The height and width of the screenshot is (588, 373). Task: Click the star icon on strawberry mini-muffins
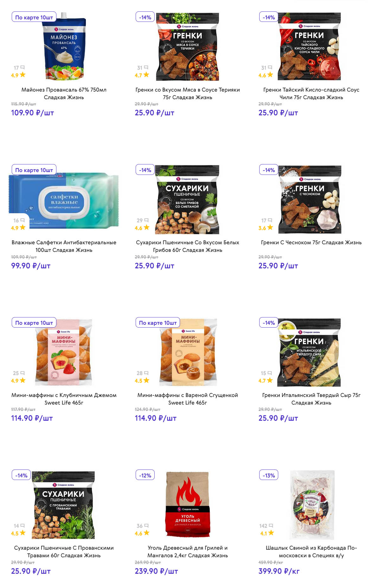point(23,380)
